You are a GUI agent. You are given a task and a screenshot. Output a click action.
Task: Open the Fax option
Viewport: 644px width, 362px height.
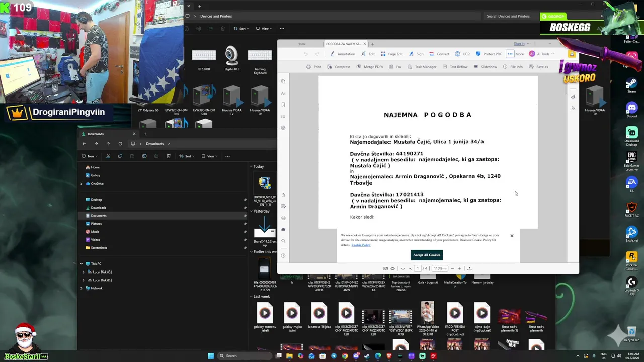(x=395, y=67)
